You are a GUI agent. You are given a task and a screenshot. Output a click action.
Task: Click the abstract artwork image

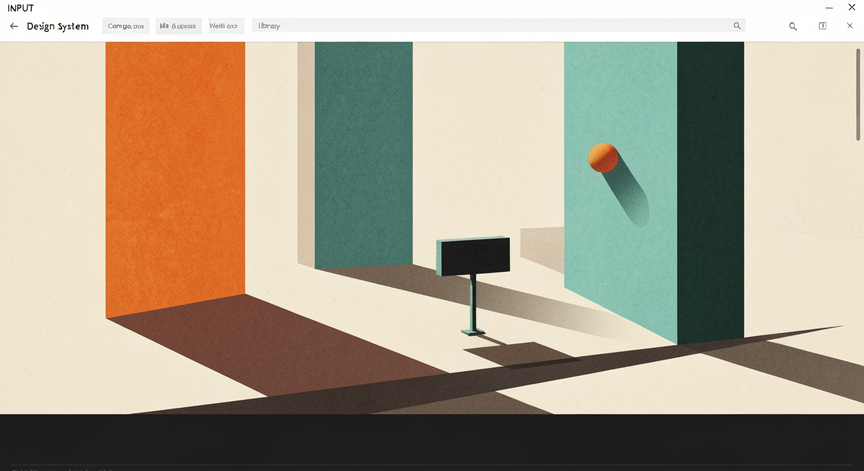tap(432, 228)
